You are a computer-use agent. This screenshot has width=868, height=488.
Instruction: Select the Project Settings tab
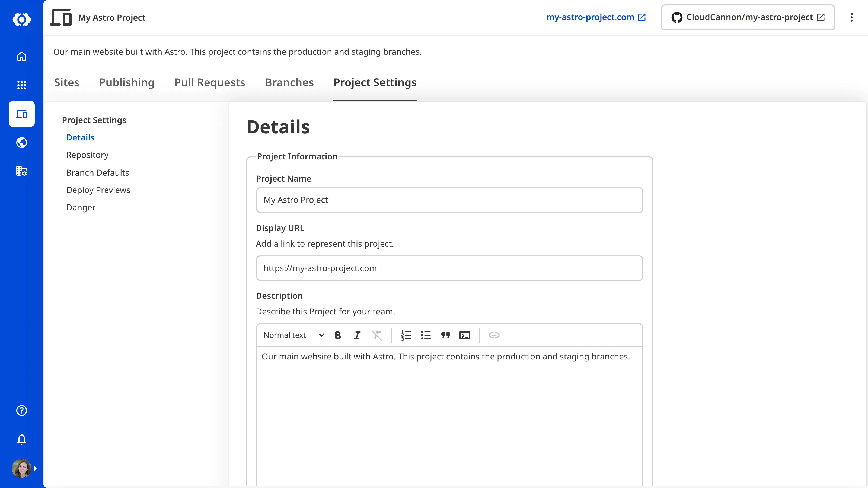click(x=375, y=82)
